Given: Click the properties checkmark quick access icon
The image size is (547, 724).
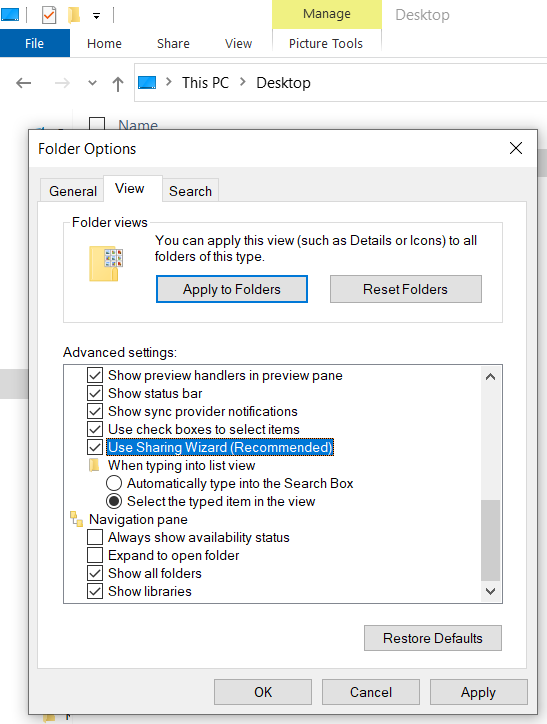Looking at the screenshot, I should [x=49, y=15].
